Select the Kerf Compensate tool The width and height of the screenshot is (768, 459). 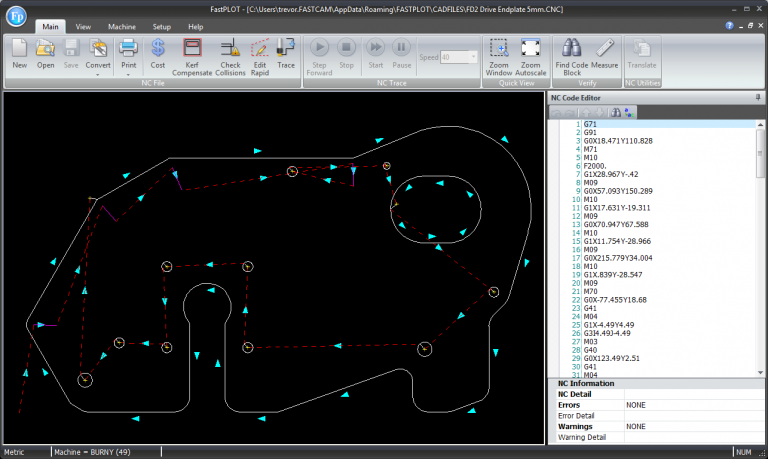click(x=192, y=52)
